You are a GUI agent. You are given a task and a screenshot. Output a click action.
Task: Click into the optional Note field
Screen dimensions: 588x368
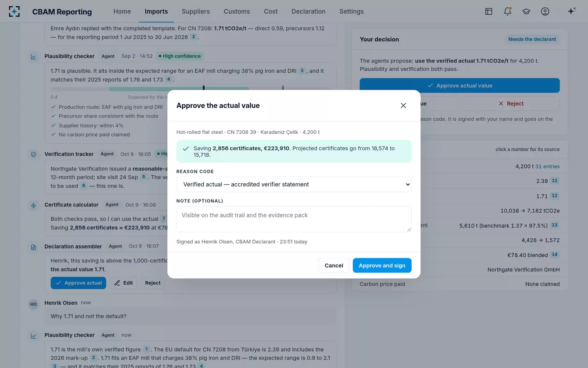pos(294,219)
